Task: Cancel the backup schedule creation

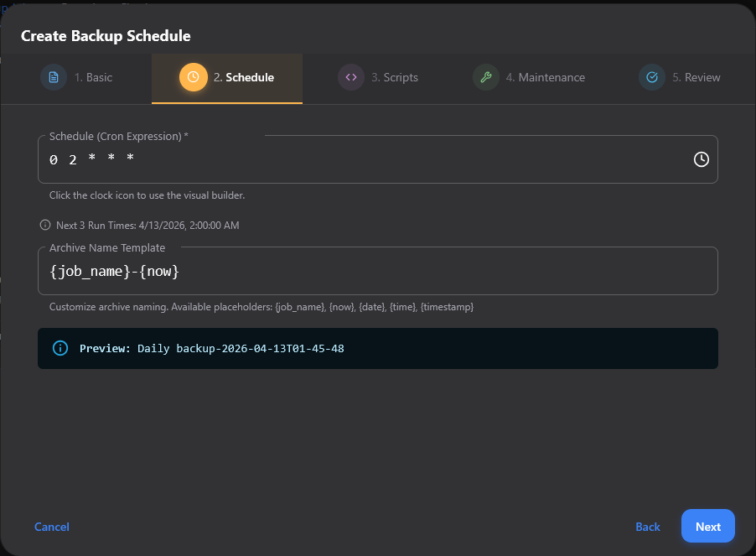Action: click(x=51, y=527)
